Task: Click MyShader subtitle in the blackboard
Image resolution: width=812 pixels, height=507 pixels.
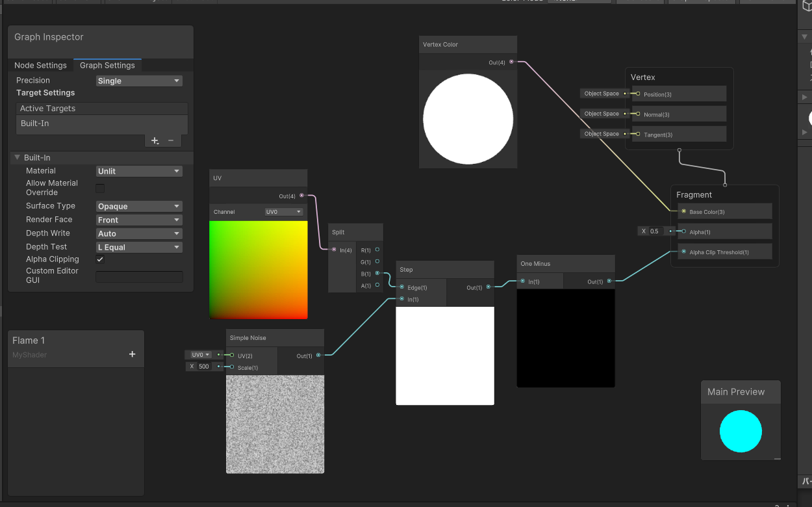Action: [30, 355]
